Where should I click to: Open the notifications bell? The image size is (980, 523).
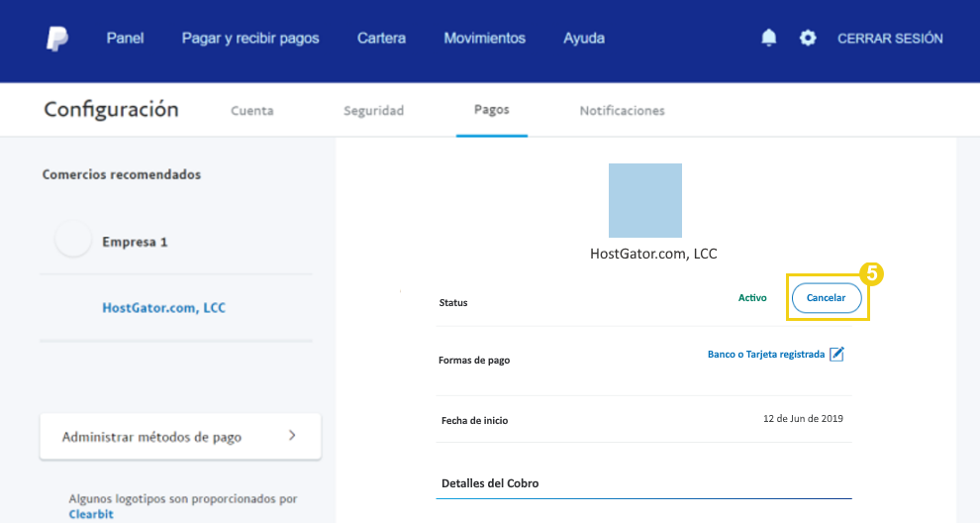[769, 39]
